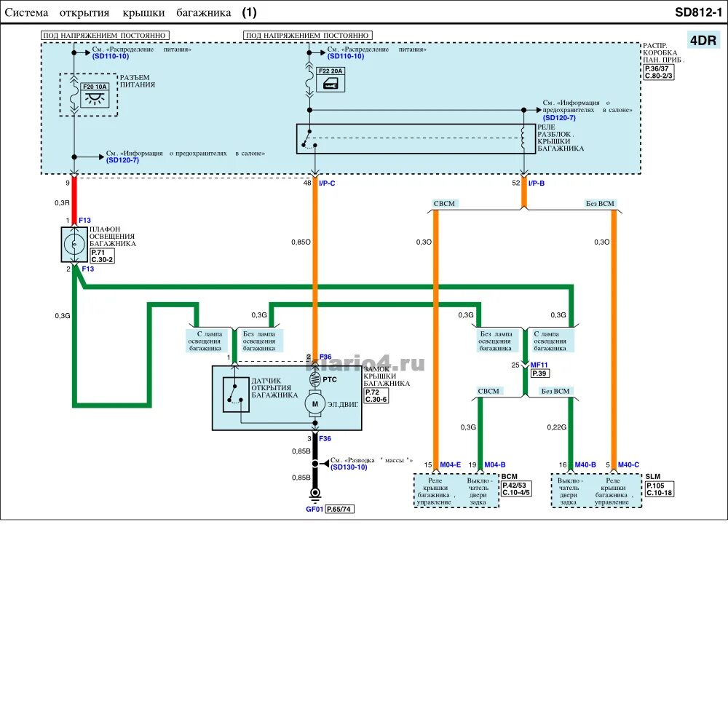
Task: Click the 0,3R wire gauge label
Action: [x=62, y=203]
